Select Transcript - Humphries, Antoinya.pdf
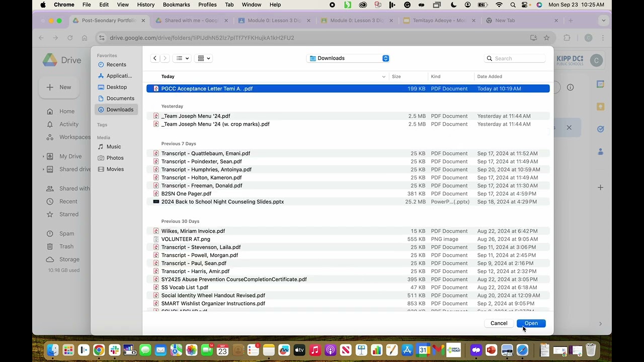 tap(348, 169)
